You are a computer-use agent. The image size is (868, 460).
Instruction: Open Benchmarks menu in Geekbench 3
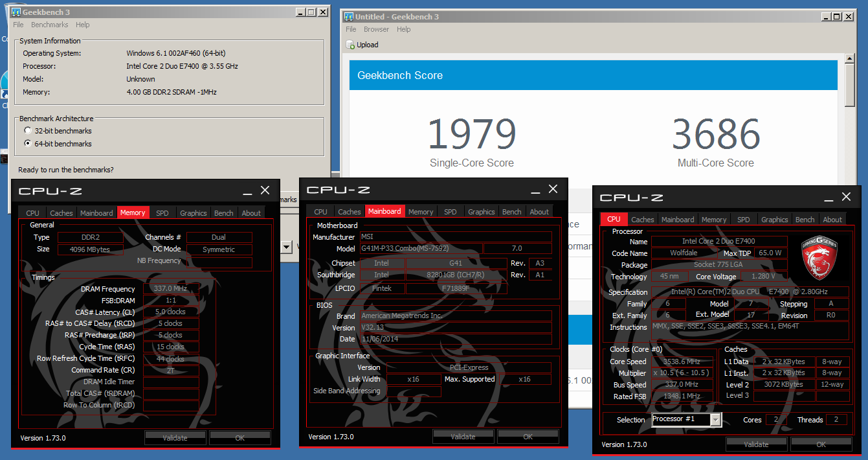[x=50, y=25]
